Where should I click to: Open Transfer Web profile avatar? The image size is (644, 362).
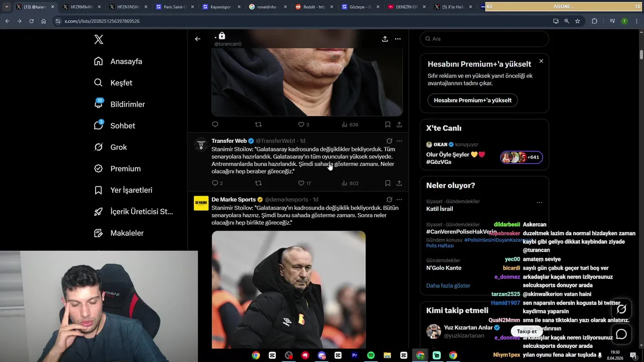[201, 144]
